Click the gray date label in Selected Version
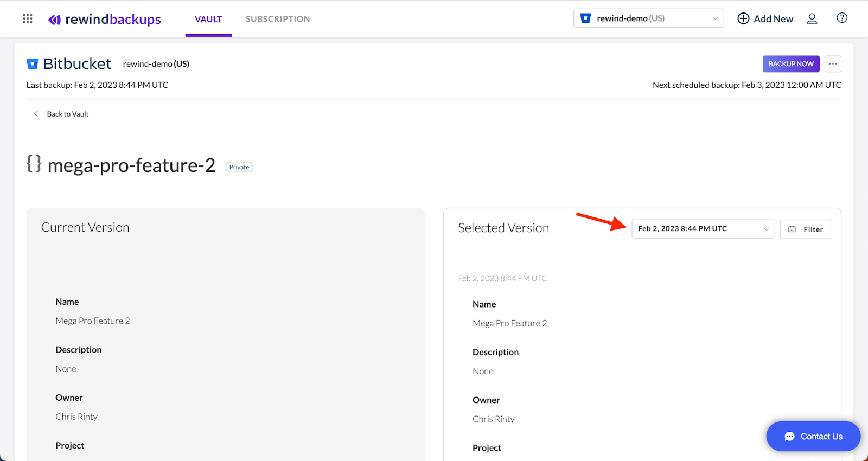This screenshot has height=461, width=868. click(x=502, y=278)
